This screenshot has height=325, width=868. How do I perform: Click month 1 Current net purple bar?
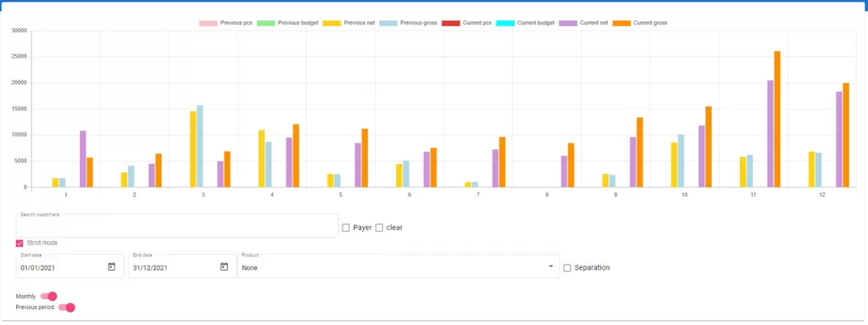coord(83,160)
